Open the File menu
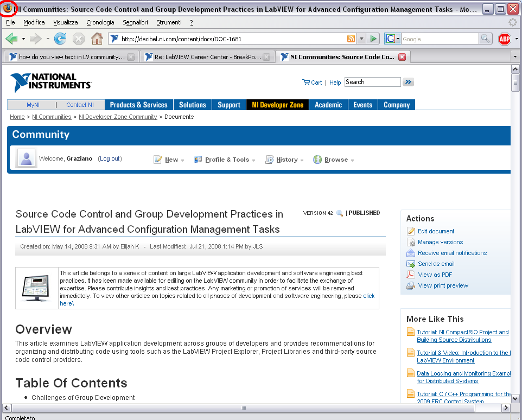The width and height of the screenshot is (522, 420). tap(11, 22)
